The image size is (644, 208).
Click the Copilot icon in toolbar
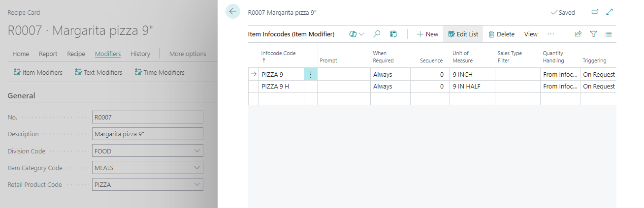tap(353, 34)
